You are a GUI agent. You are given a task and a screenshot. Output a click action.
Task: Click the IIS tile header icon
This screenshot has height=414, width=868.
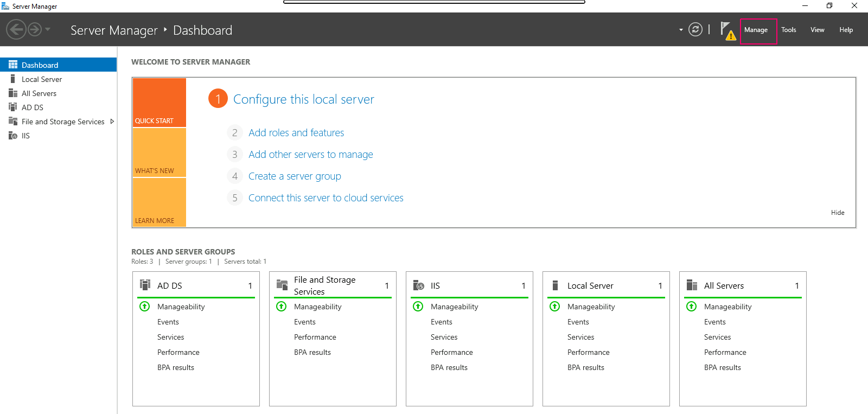419,285
